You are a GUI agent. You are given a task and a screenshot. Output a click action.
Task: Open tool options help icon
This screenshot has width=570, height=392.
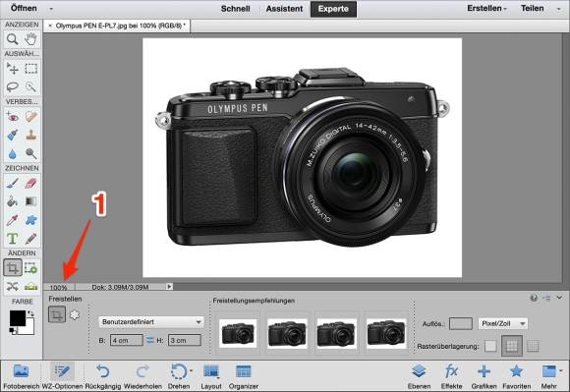tap(534, 299)
